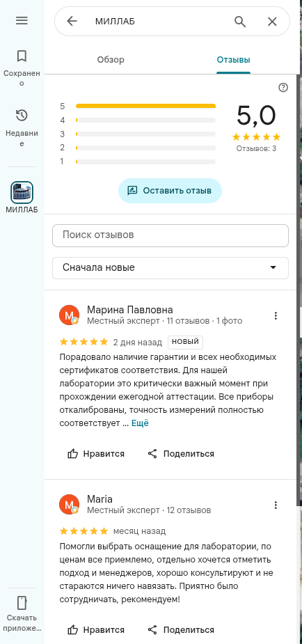Viewport: 302px width, 644px height.
Task: Click the Оставить отзыв button
Action: click(170, 191)
